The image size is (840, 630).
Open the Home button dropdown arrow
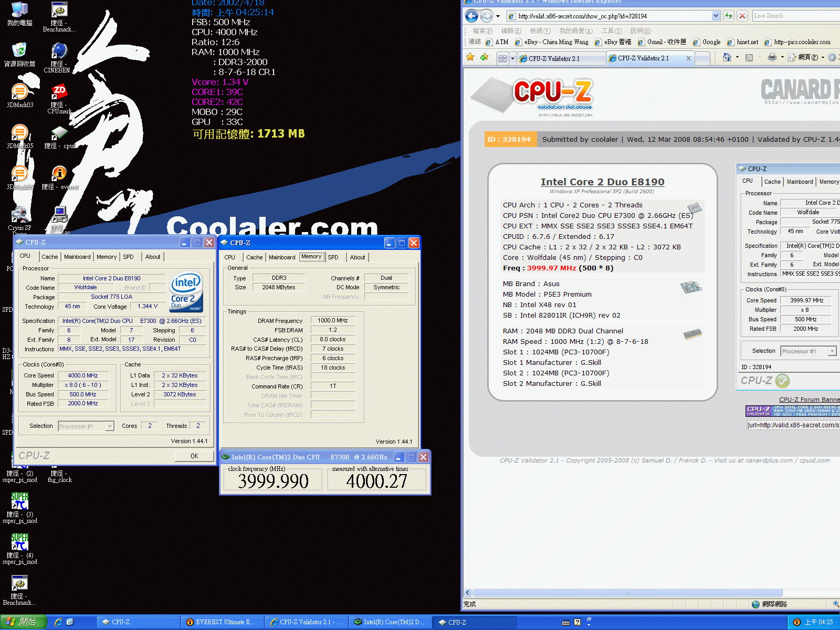[737, 57]
